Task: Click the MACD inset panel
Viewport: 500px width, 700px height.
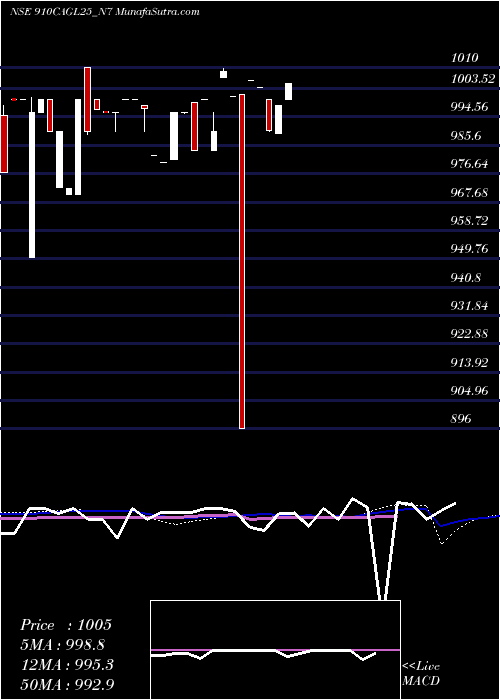Action: (x=275, y=650)
